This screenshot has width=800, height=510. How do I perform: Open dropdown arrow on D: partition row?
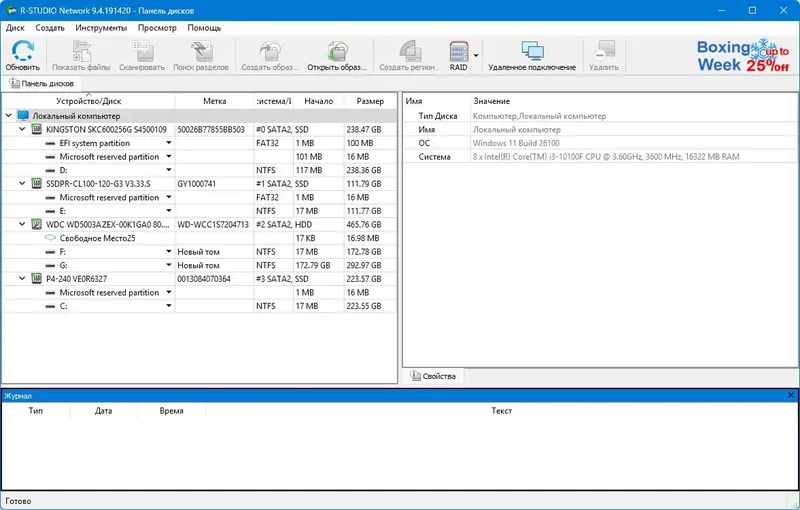[x=169, y=170]
